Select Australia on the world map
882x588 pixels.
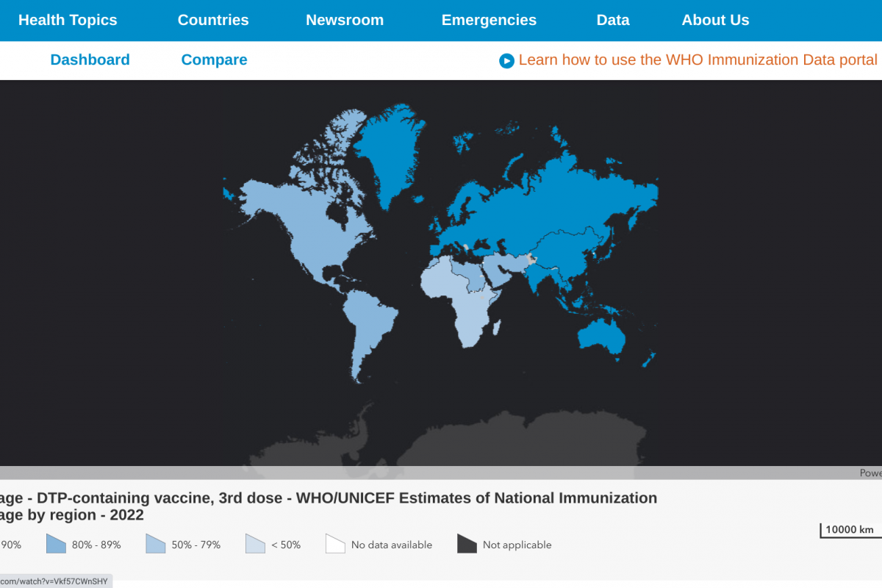click(x=601, y=338)
